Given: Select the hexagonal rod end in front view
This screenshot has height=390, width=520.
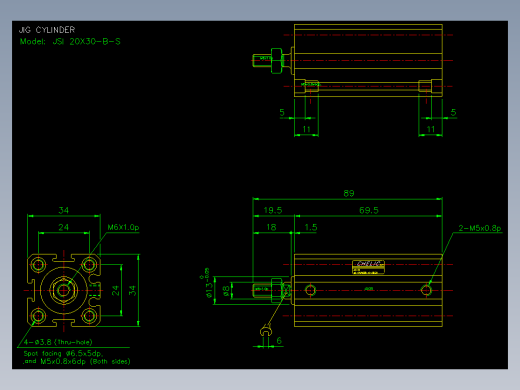Looking at the screenshot, I should [64, 290].
